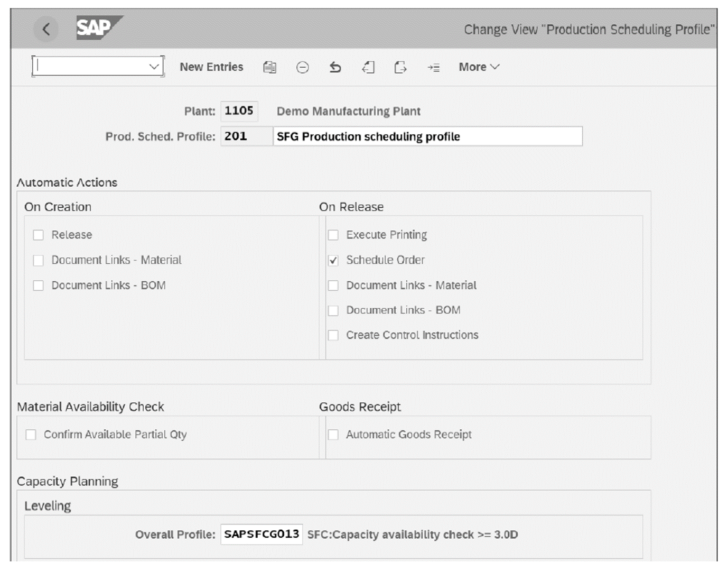The height and width of the screenshot is (571, 728).
Task: Select the Delete entry icon
Action: pyautogui.click(x=302, y=67)
